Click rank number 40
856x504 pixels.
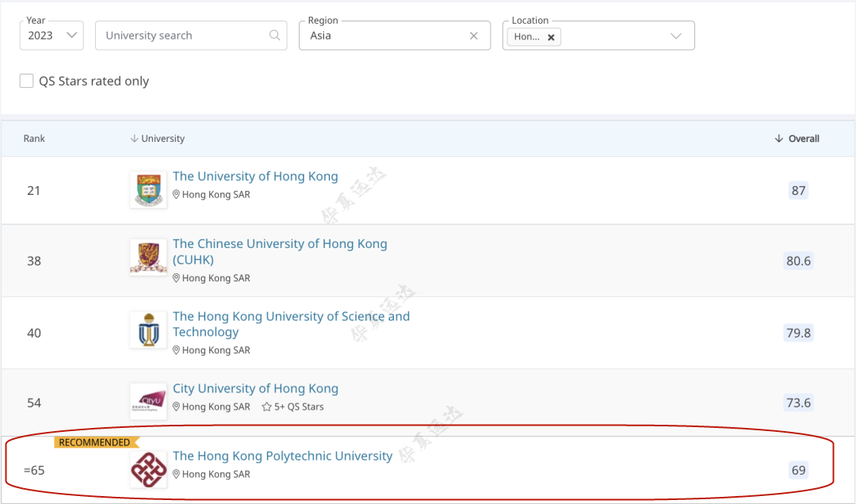[34, 333]
